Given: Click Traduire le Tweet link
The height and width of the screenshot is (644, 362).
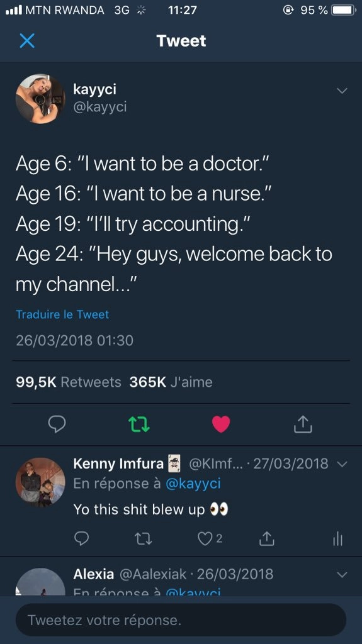Looking at the screenshot, I should [x=62, y=314].
